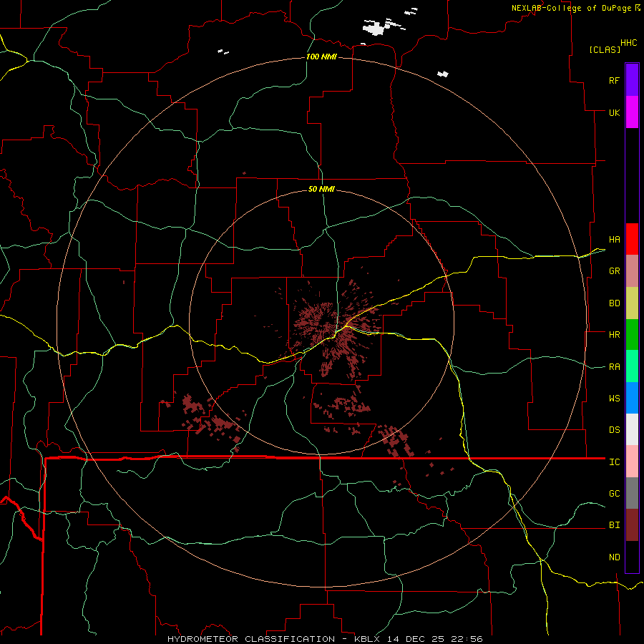Click the "GC" legend label
Image resolution: width=644 pixels, height=644 pixels.
coord(614,494)
